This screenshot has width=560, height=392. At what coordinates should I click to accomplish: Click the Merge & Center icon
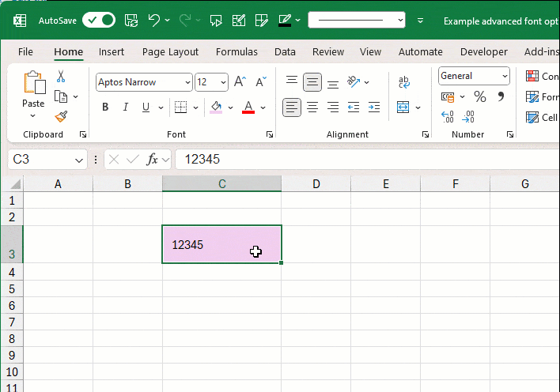[403, 107]
